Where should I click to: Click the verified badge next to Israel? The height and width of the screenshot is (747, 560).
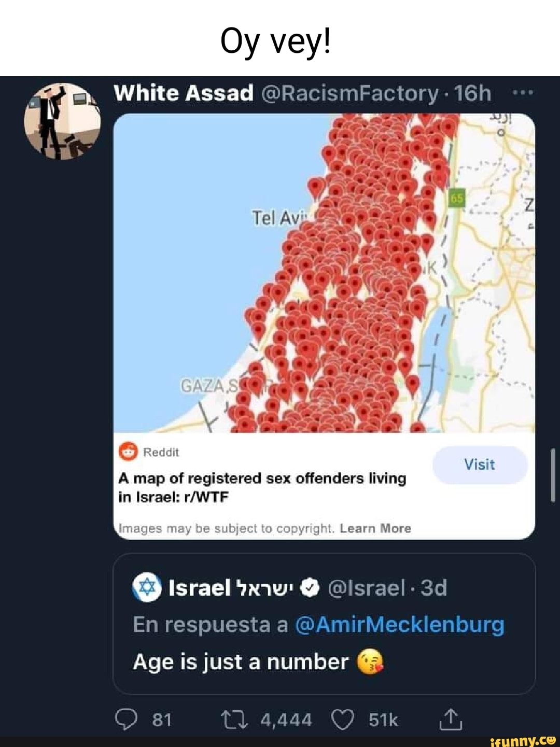pos(310,588)
